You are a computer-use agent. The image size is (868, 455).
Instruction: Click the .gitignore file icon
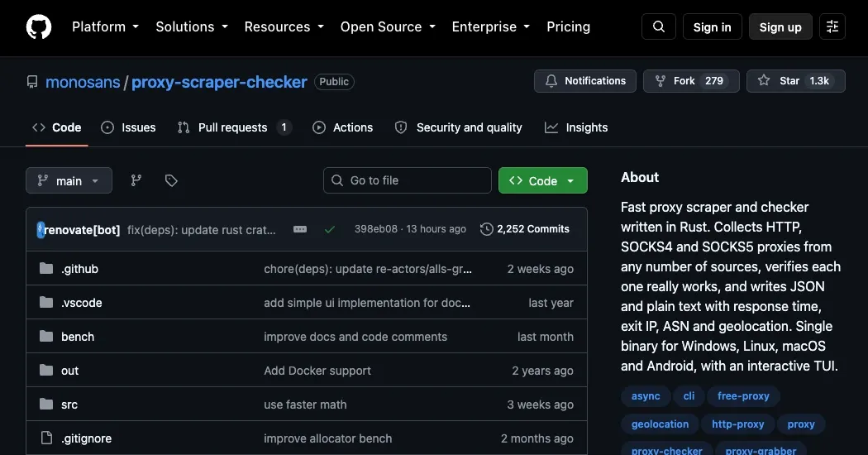point(46,438)
